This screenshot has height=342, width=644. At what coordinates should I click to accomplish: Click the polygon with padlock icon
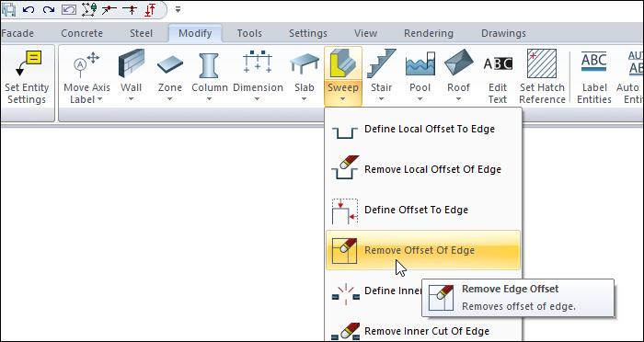pyautogui.click(x=88, y=9)
